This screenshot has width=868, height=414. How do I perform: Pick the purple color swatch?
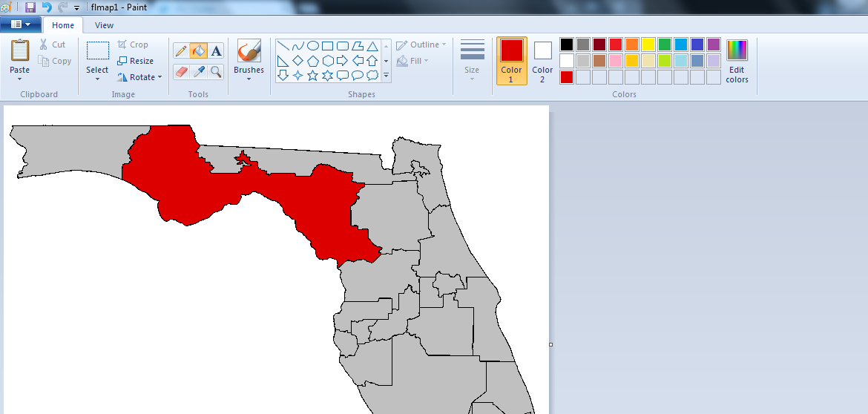(714, 45)
